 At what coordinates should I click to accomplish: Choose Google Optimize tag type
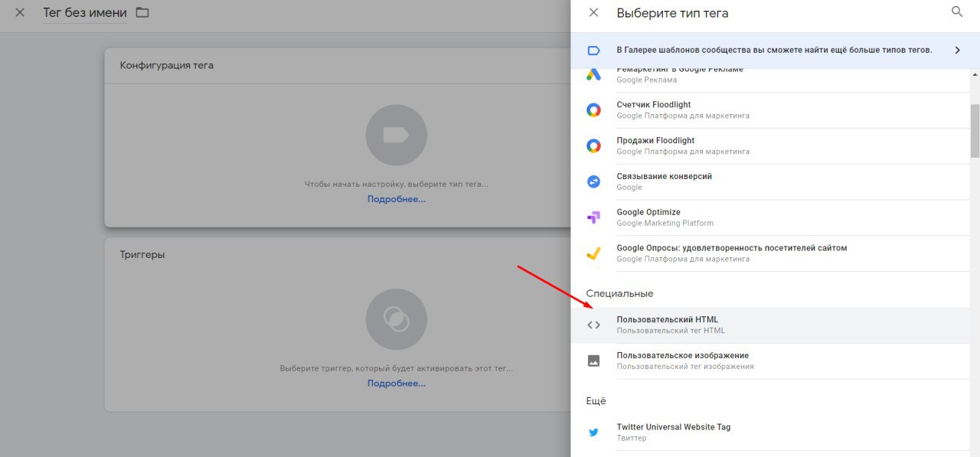pos(770,218)
